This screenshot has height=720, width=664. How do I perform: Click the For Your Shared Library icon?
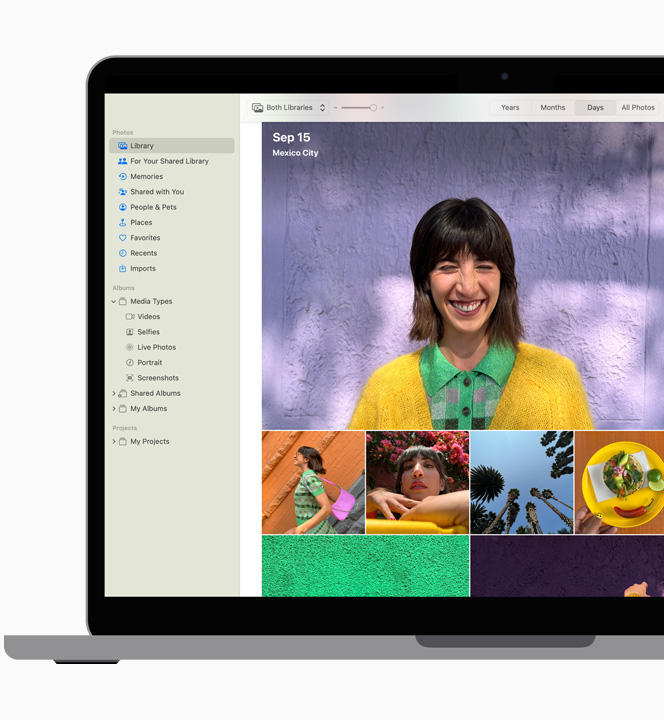(123, 161)
